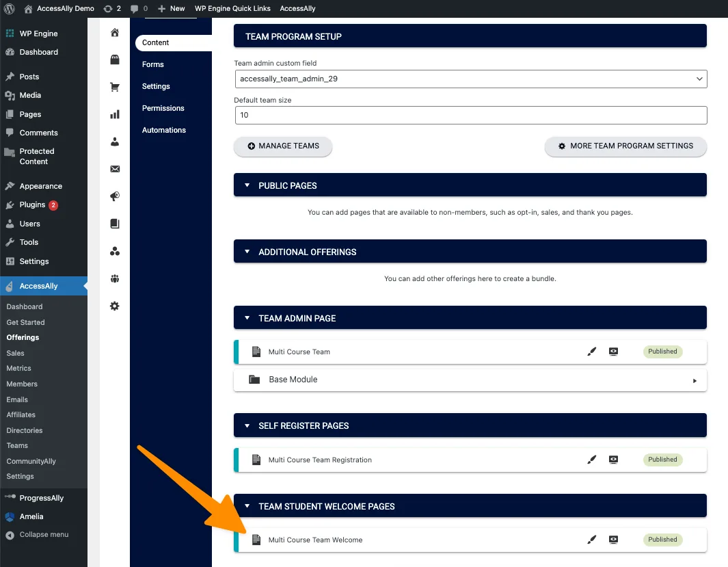This screenshot has width=728, height=567.
Task: Click the megaphone affiliates icon
Action: point(115,196)
